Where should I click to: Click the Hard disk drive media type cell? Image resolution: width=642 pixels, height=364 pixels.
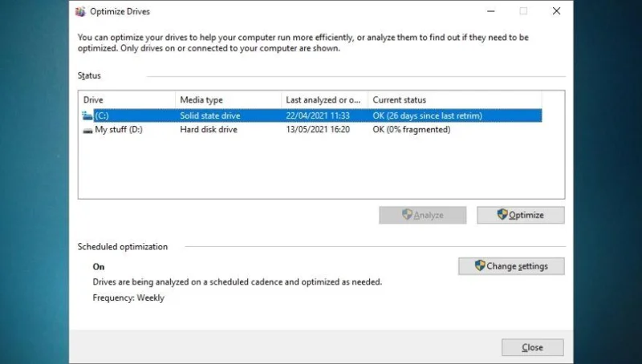[x=209, y=130]
